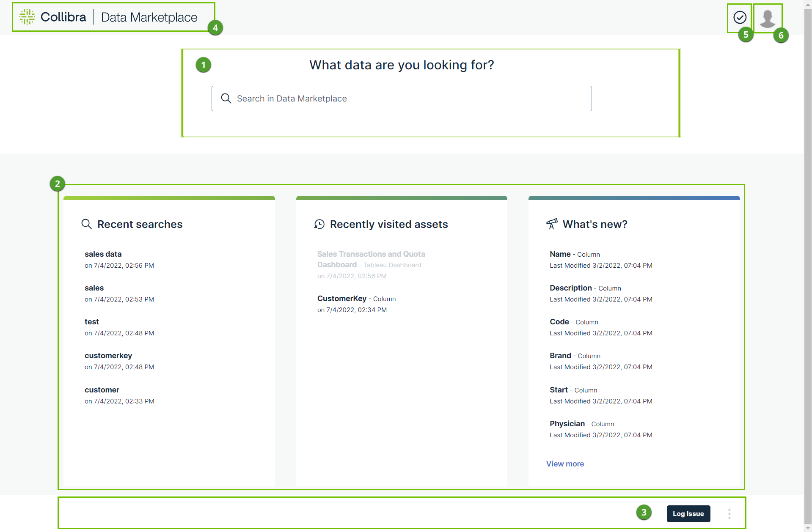Open the CustomerKey column asset
This screenshot has height=532, width=812.
(341, 299)
